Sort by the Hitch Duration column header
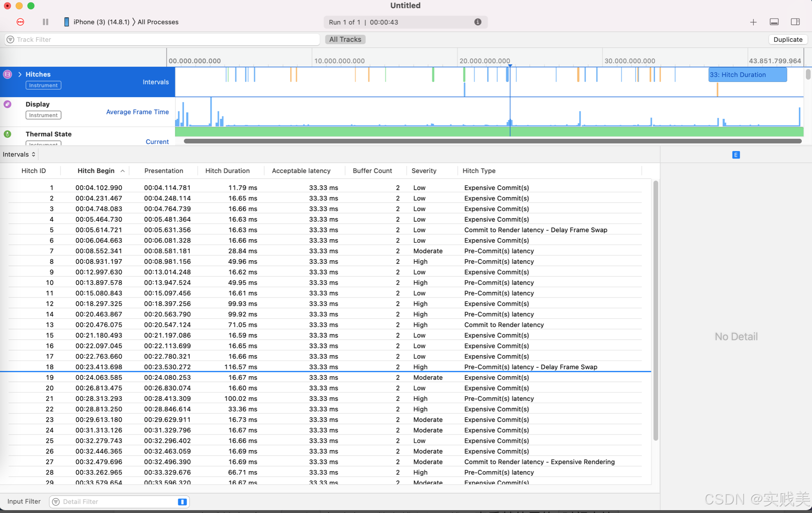The height and width of the screenshot is (513, 812). (x=228, y=171)
